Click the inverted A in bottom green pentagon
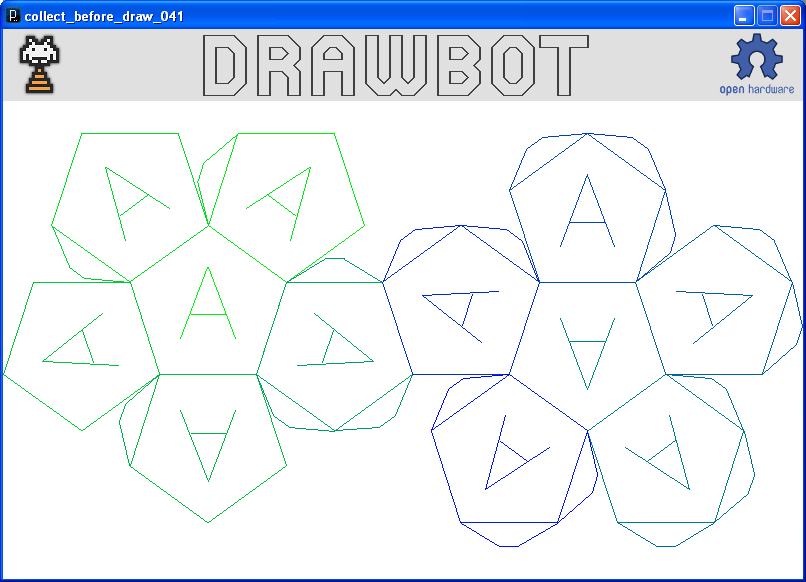 [x=209, y=443]
